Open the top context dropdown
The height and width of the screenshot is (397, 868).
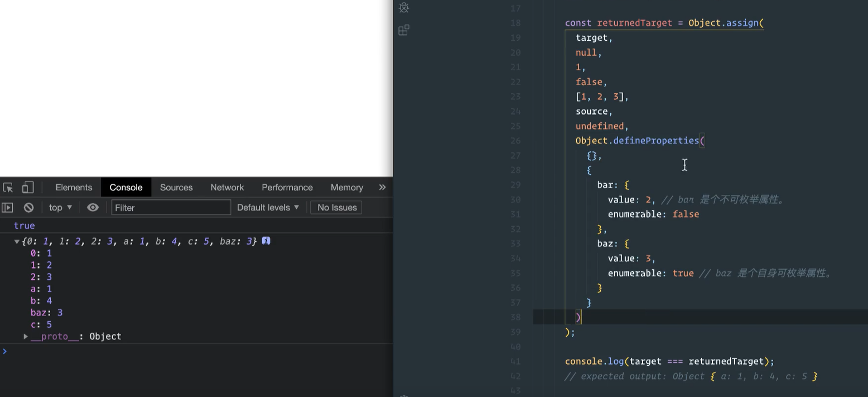coord(60,208)
